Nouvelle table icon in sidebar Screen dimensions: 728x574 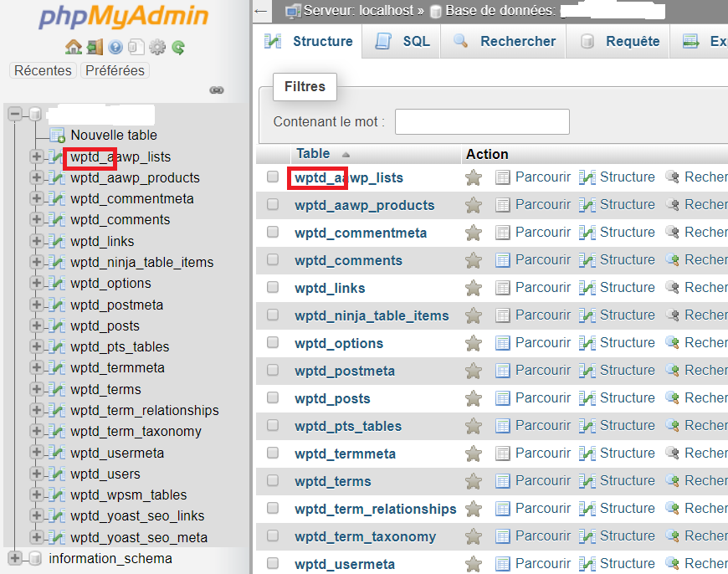[57, 136]
